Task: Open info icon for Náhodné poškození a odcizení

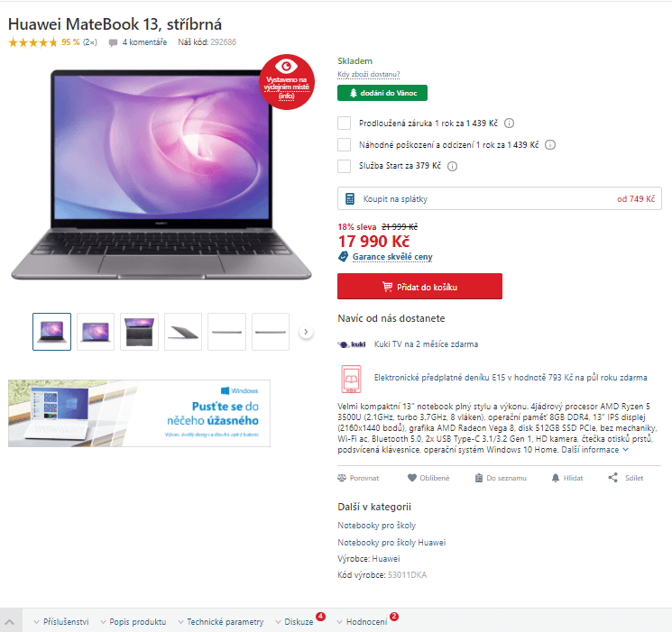Action: (550, 145)
